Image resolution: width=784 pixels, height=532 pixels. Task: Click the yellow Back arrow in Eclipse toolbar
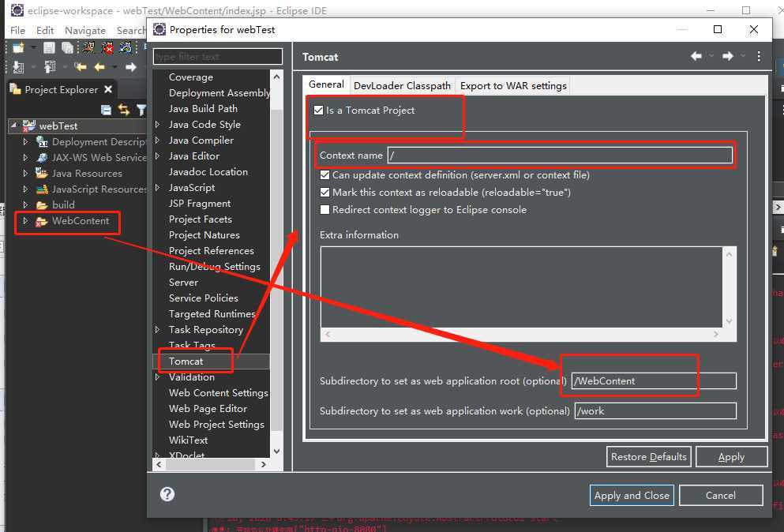tap(99, 66)
